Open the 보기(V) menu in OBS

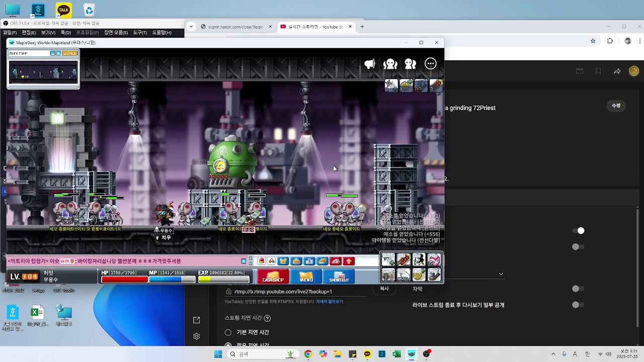pyautogui.click(x=48, y=33)
